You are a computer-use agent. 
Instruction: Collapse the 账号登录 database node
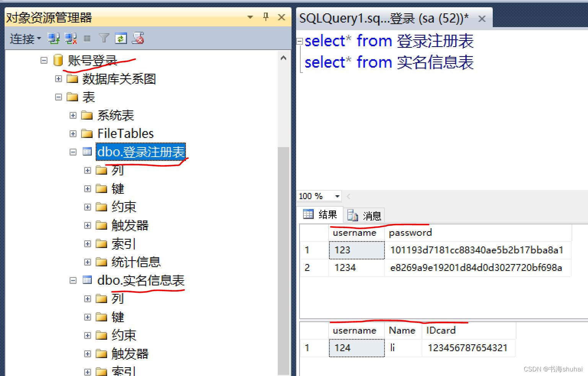tap(44, 60)
